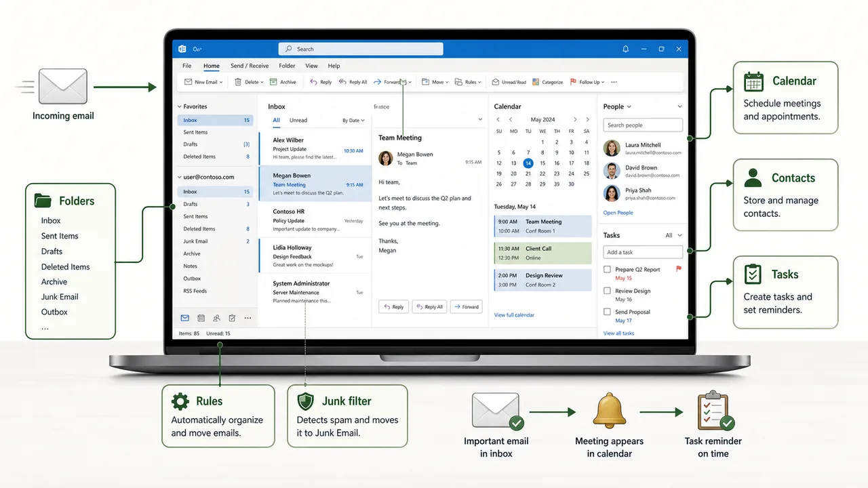
Task: Switch to Tasks using bottom navigation icon
Action: click(232, 318)
